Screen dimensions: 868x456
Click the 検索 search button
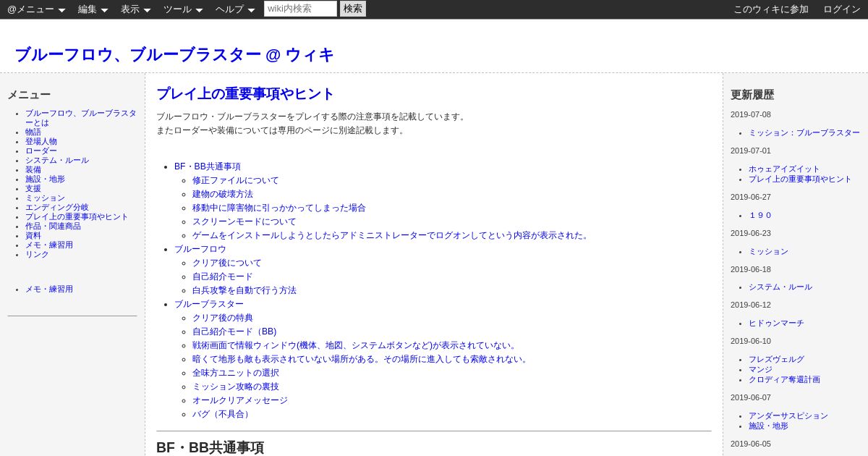point(353,9)
